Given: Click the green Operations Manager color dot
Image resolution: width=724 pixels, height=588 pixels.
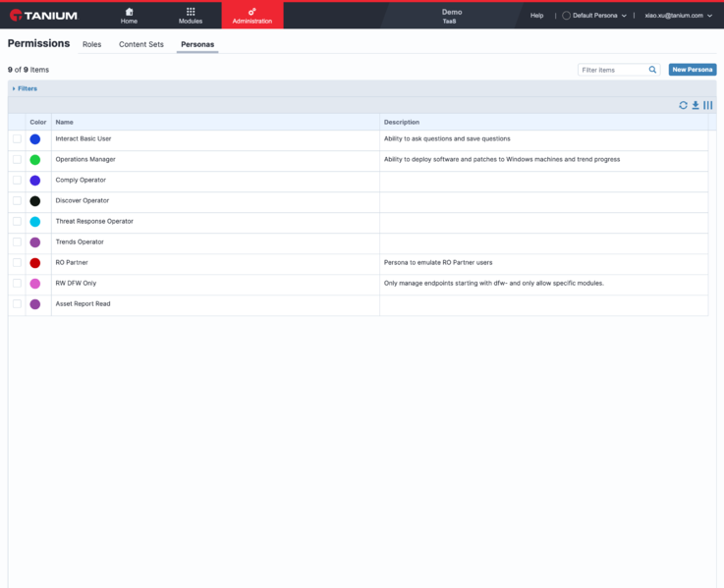Looking at the screenshot, I should pos(35,160).
